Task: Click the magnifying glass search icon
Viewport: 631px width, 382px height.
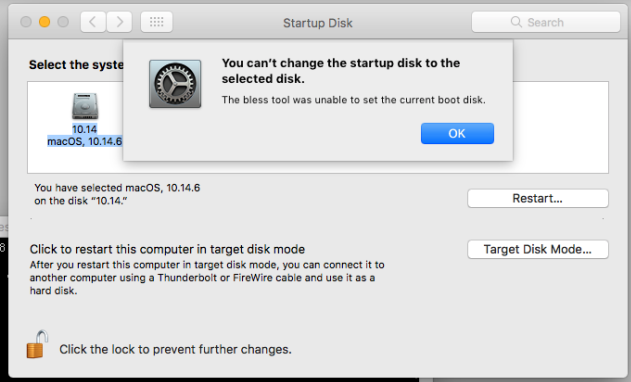Action: tap(516, 22)
